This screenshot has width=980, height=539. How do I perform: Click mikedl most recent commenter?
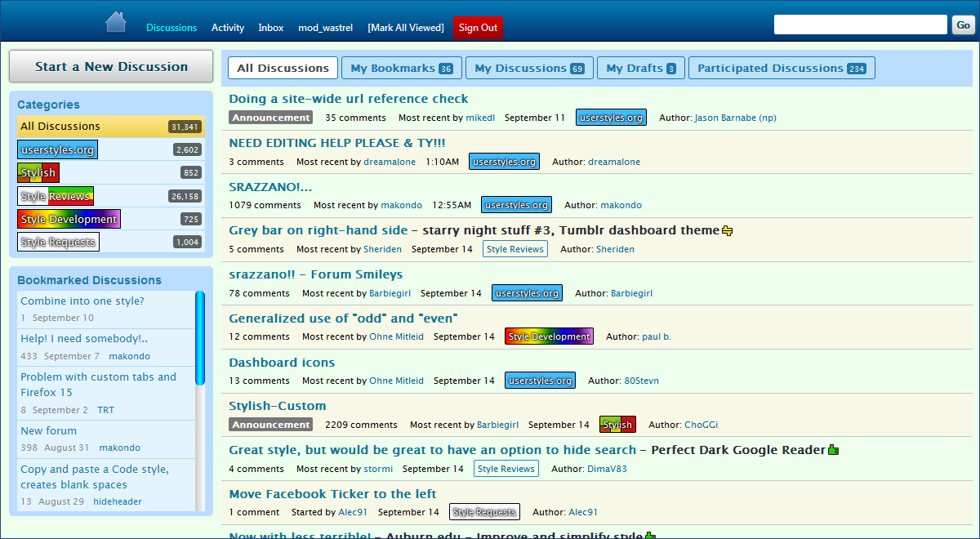pyautogui.click(x=480, y=118)
